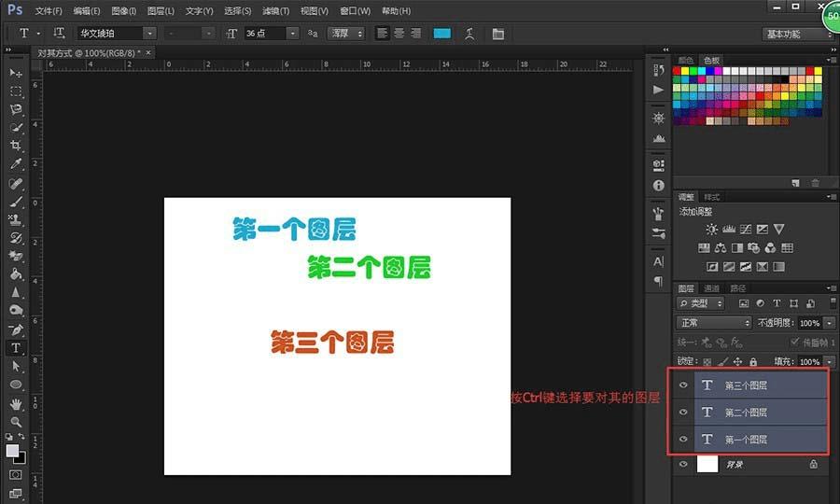Hide the 背景 layer

(x=683, y=465)
